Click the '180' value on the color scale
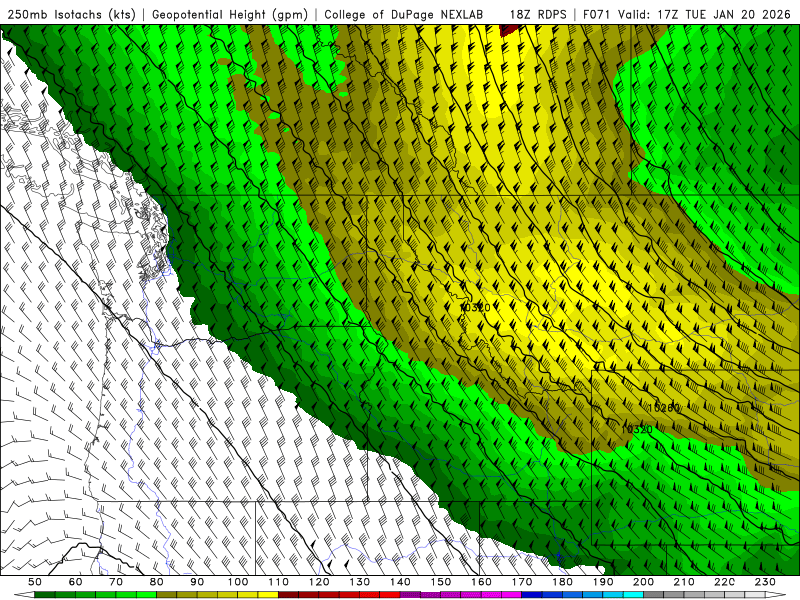The image size is (800, 600). 562,582
